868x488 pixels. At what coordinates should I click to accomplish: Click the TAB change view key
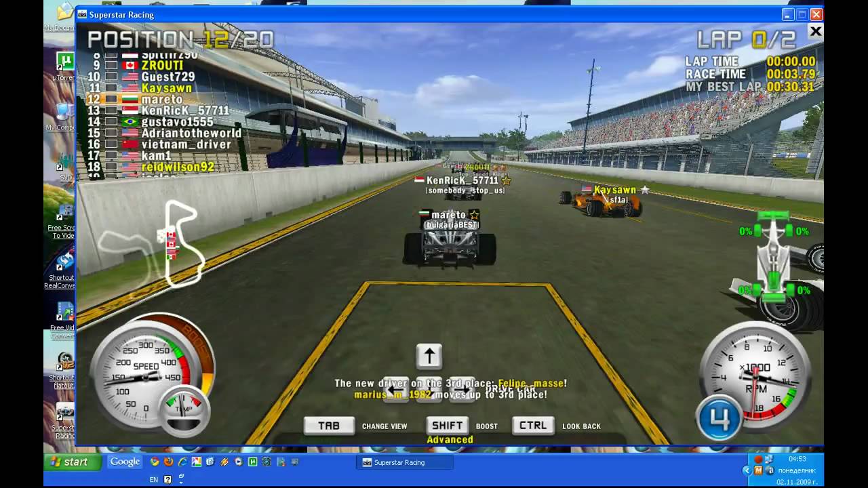[x=329, y=426]
